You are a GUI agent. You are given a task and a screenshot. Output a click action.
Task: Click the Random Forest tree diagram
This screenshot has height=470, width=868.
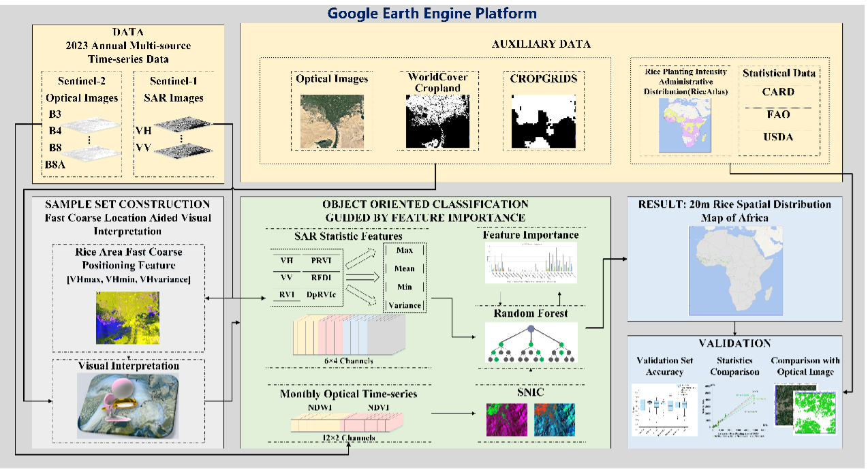click(530, 343)
